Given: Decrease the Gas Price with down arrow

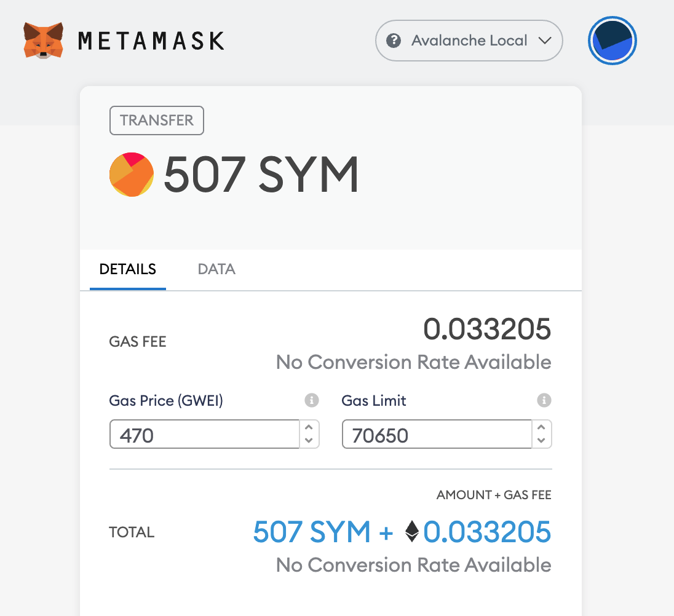Looking at the screenshot, I should (309, 440).
